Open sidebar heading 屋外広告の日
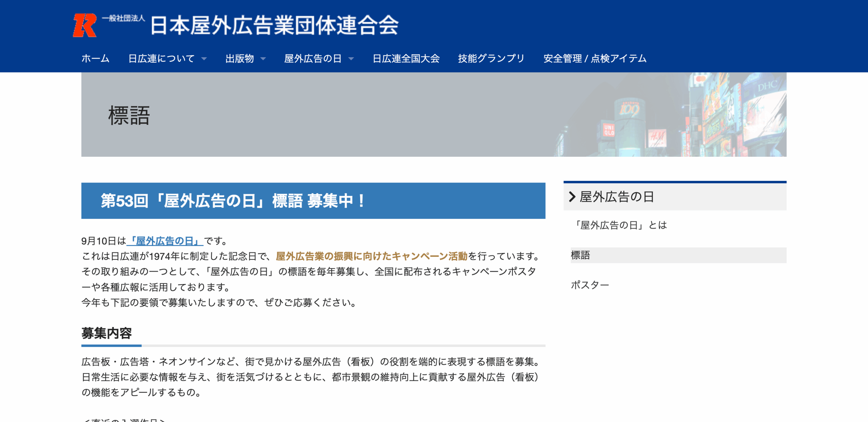The height and width of the screenshot is (422, 868). (617, 197)
